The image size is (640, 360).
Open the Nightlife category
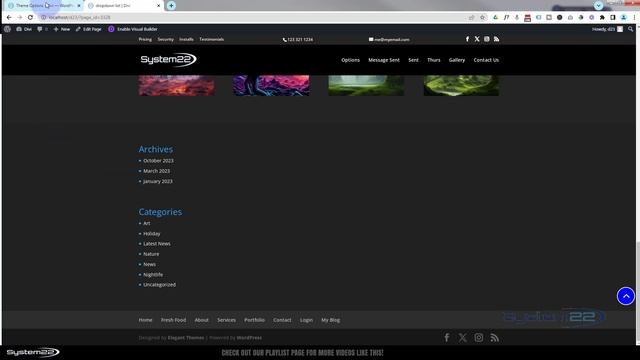tap(153, 275)
